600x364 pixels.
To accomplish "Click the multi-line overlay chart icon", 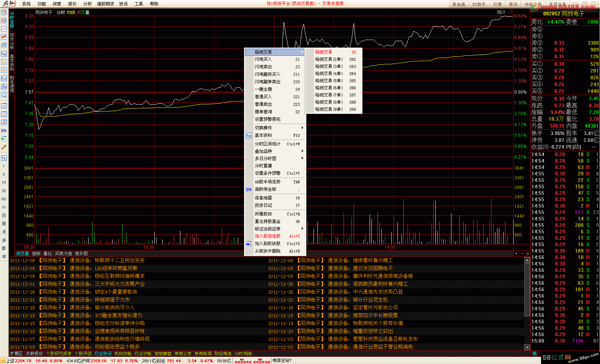I will pyautogui.click(x=4, y=123).
